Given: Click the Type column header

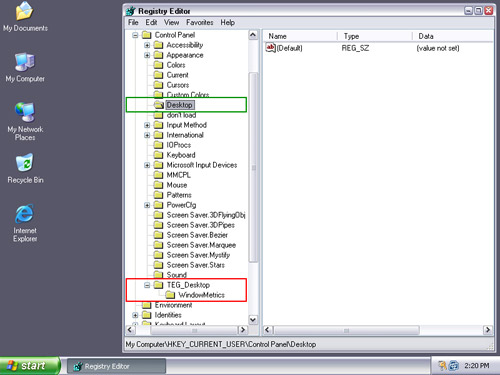Looking at the screenshot, I should pos(376,36).
